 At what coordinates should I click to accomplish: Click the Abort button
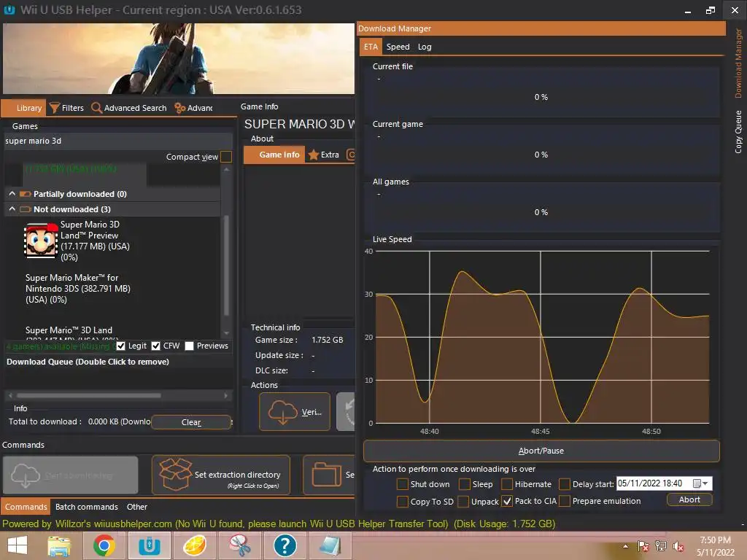click(x=689, y=499)
